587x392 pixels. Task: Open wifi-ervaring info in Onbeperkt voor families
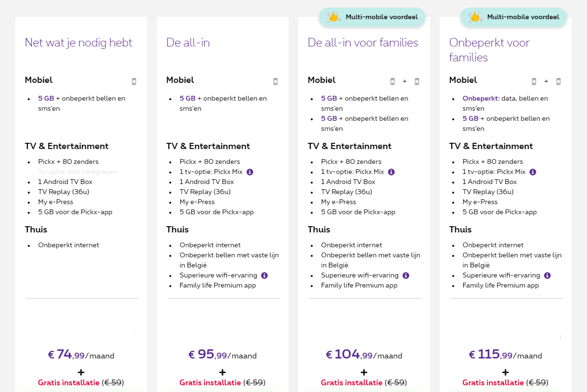(547, 276)
